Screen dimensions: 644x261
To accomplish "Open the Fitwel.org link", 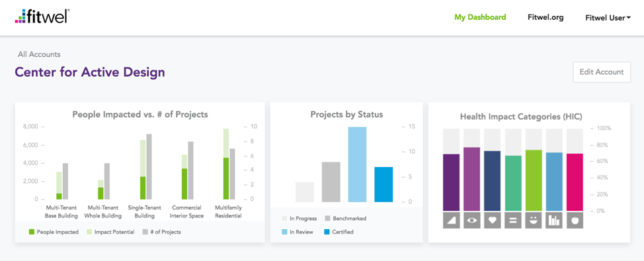I will tap(545, 17).
